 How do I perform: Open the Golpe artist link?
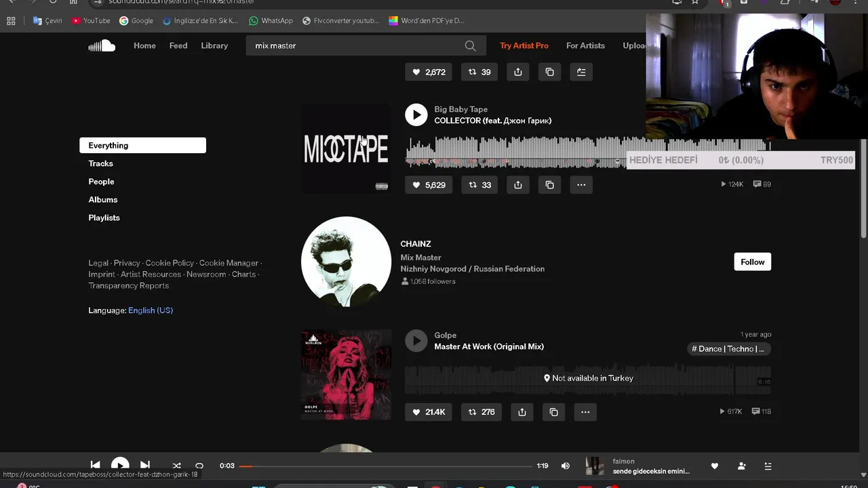pos(446,335)
